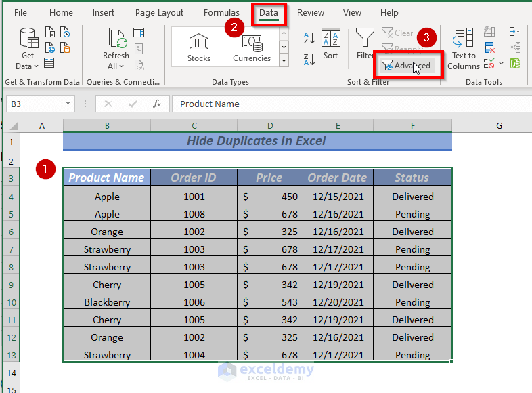Select the Currencies data type
Viewport: 532px width, 393px height.
pos(252,47)
